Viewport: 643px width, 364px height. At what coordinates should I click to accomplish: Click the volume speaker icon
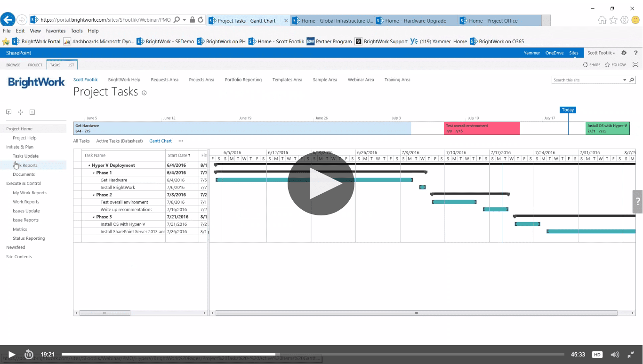[x=615, y=355]
